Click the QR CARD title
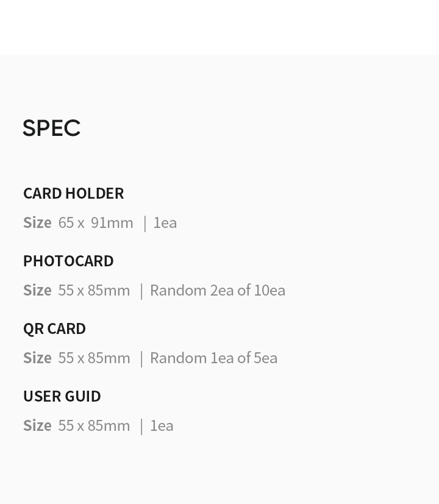This screenshot has width=439, height=504. 54,329
